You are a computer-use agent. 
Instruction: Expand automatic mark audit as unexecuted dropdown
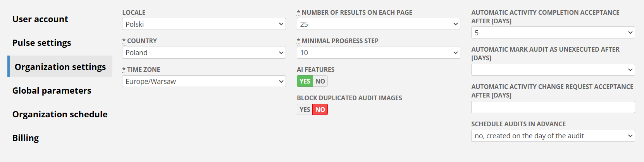point(553,70)
